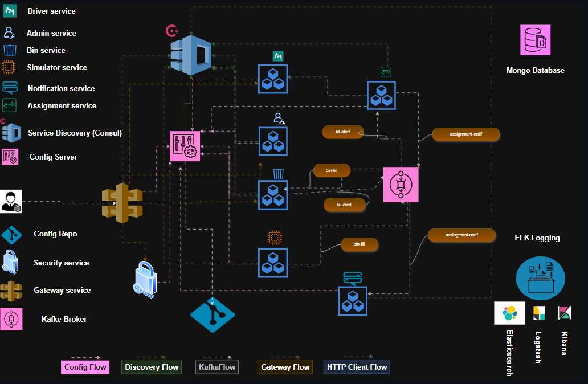588x384 pixels.
Task: Click the Elasticsearch logo
Action: pyautogui.click(x=509, y=313)
